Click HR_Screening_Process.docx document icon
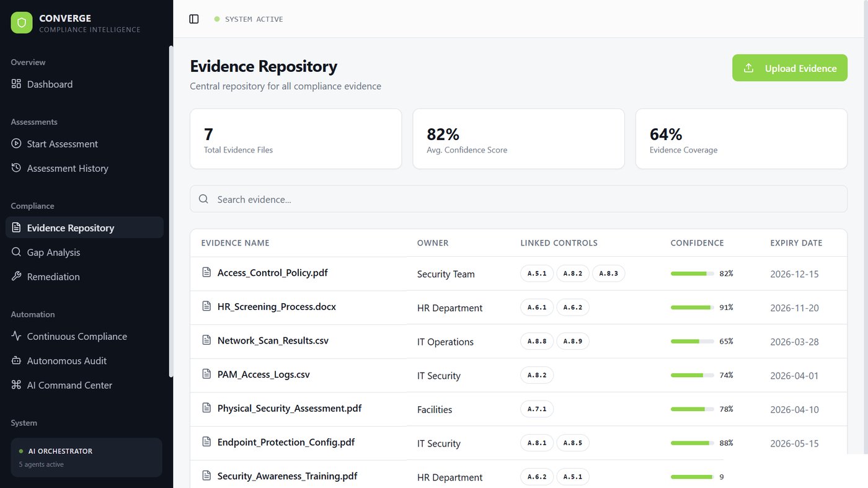 click(207, 306)
